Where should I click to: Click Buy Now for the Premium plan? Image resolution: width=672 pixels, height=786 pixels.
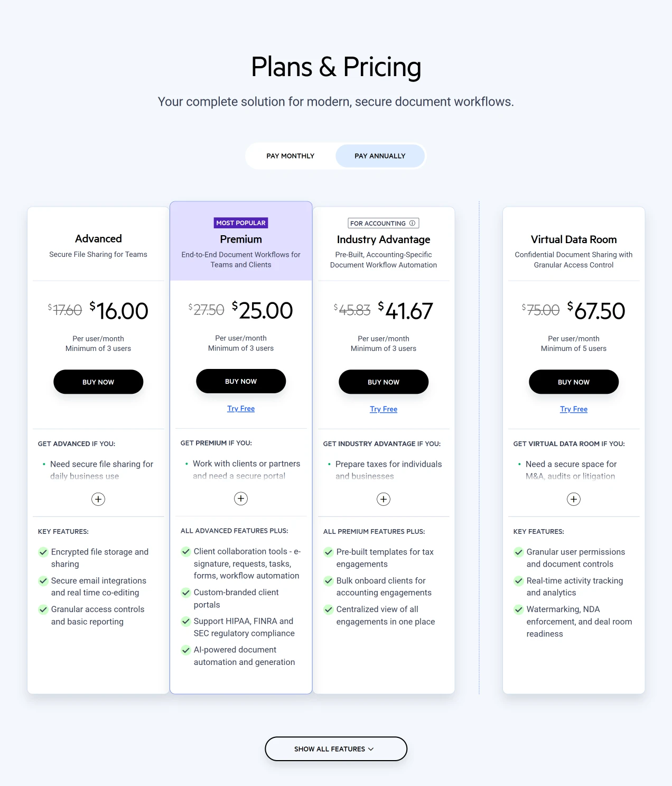coord(241,381)
